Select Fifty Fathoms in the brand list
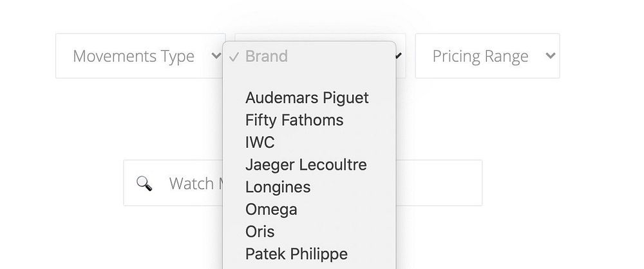The image size is (644, 269). (x=294, y=120)
